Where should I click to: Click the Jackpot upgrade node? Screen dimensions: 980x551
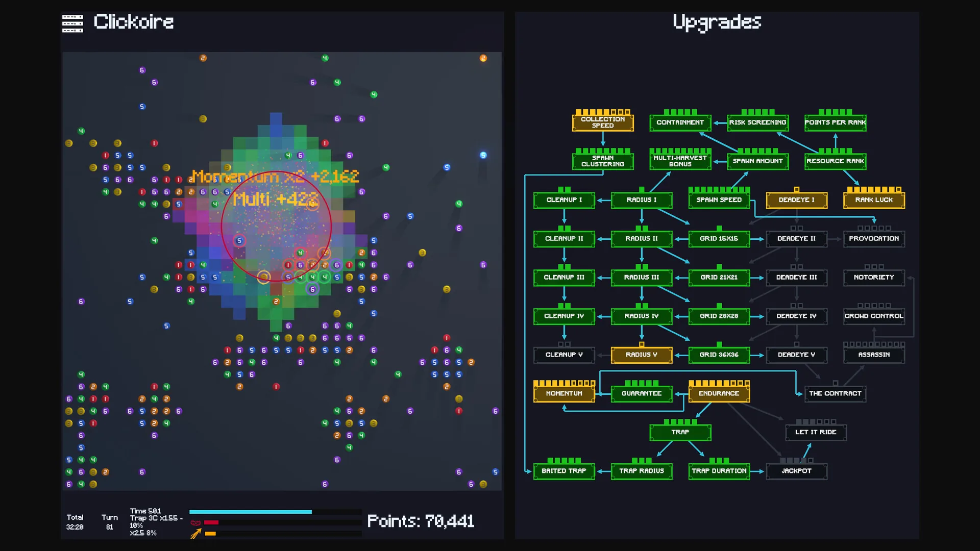(x=796, y=471)
